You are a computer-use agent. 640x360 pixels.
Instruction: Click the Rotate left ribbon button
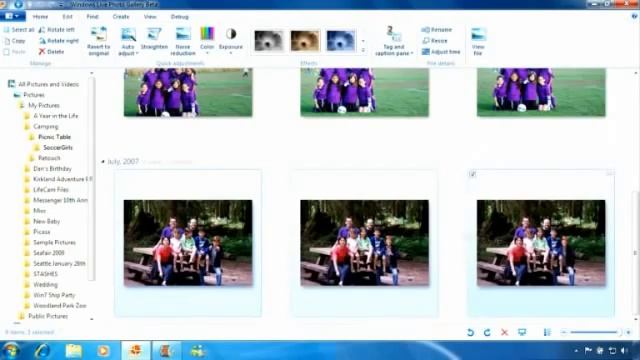pyautogui.click(x=57, y=30)
